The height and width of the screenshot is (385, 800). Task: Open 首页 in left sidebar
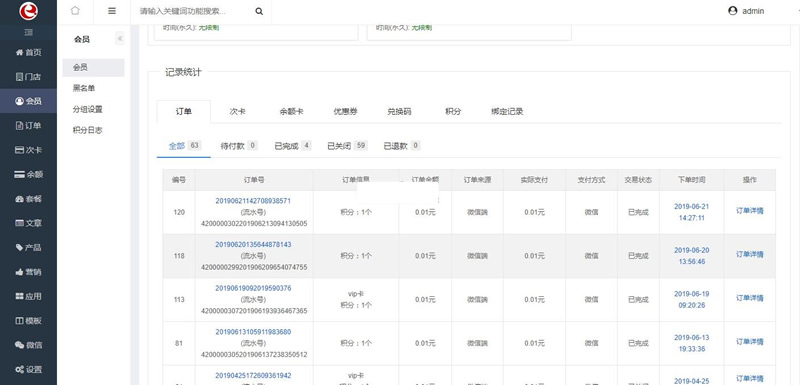point(28,52)
